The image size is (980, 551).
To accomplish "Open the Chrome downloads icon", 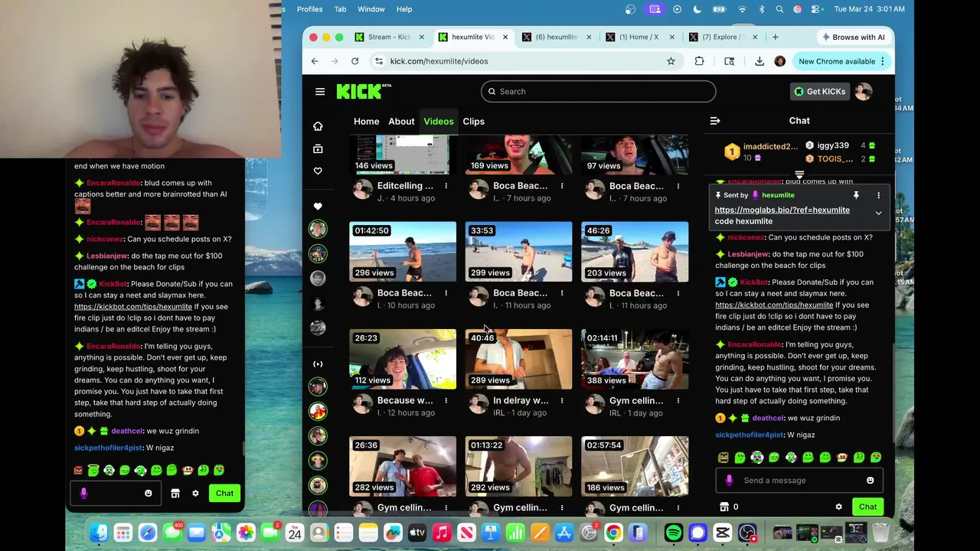I will [759, 61].
